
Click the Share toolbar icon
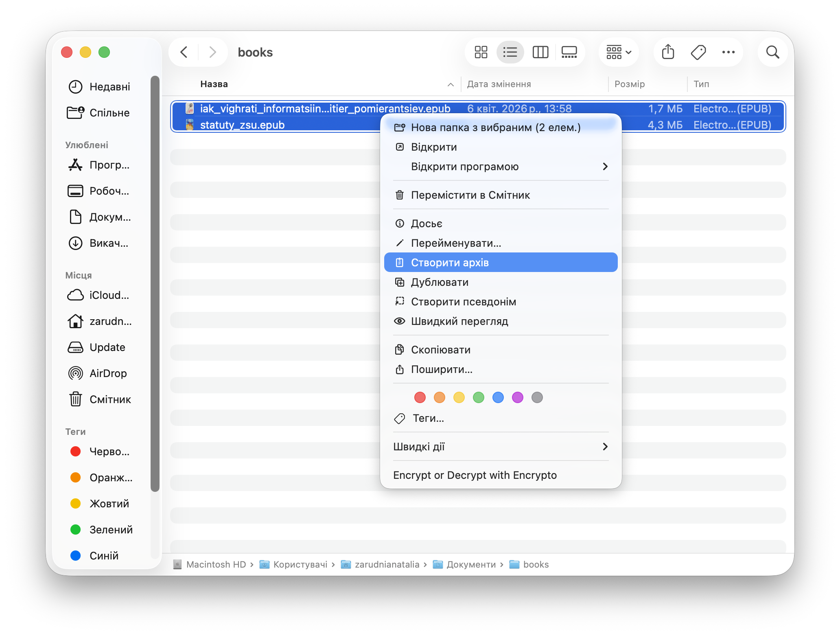point(668,52)
